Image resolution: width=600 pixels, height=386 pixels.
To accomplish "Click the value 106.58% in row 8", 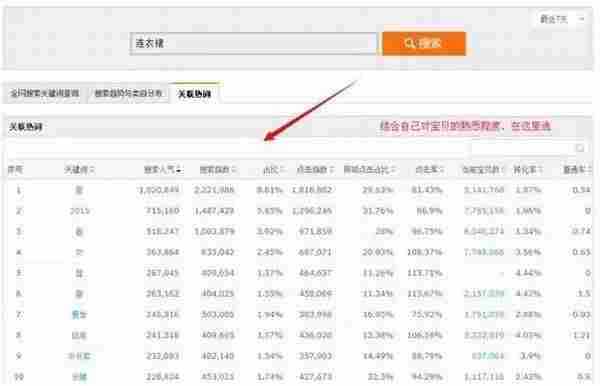I will tap(425, 335).
